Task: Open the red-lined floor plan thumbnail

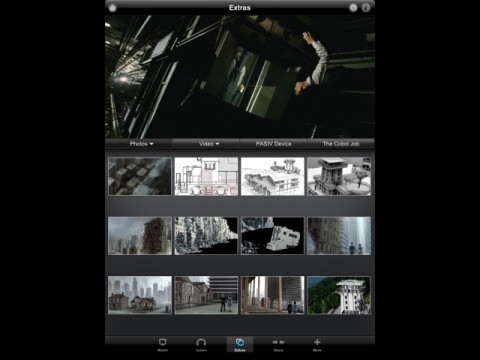Action: [206, 176]
